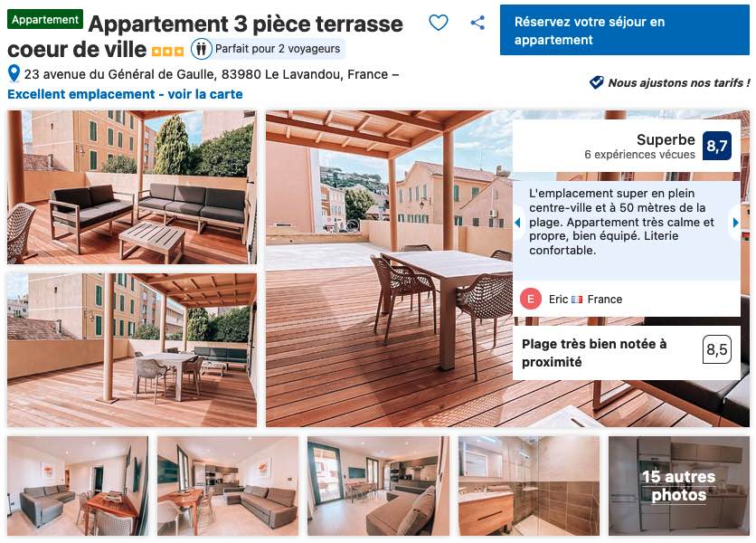Click the green Appartement tag
Viewport: 756px width, 543px height.
click(45, 20)
